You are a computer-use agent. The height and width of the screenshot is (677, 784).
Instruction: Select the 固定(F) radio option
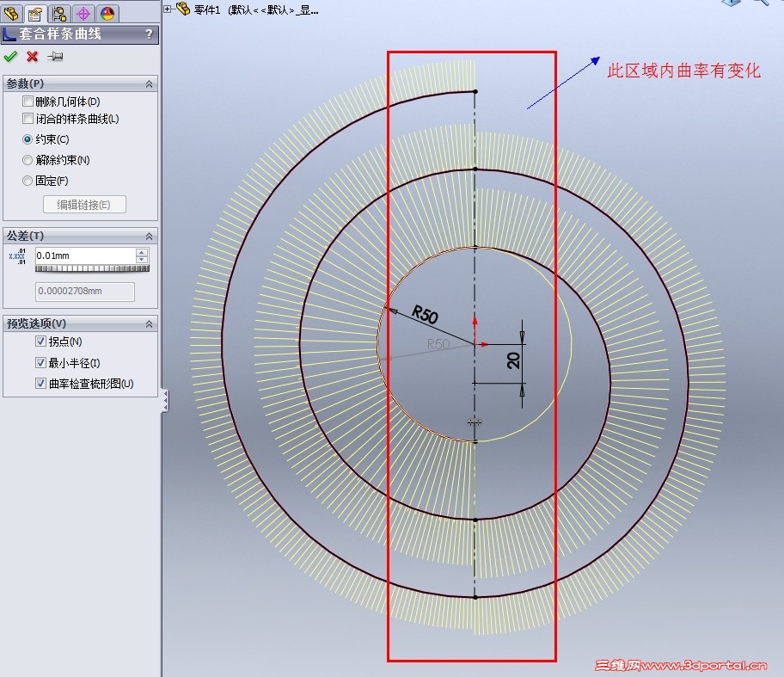[x=28, y=181]
